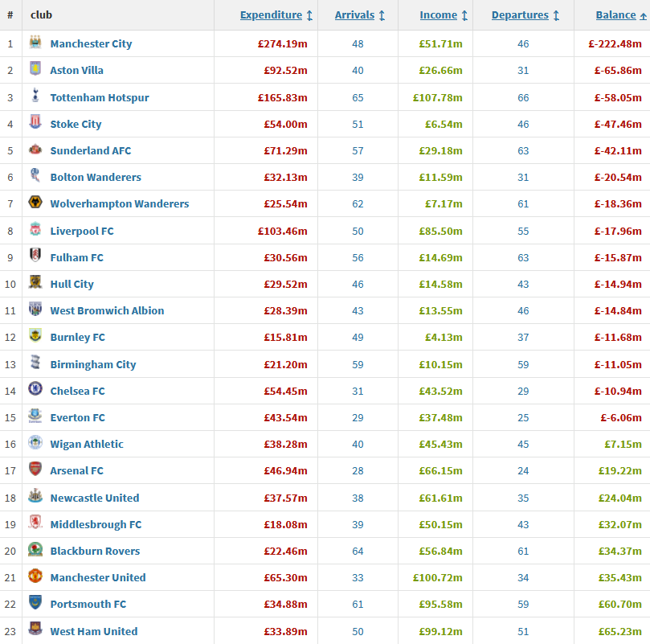The image size is (650, 644).
Task: Open the Wolverhampton Wanderers club link
Action: tap(120, 203)
